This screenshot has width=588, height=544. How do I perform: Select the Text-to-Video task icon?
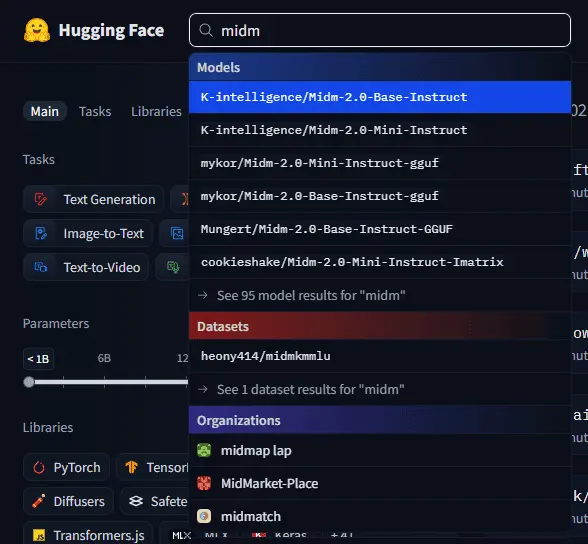point(40,267)
